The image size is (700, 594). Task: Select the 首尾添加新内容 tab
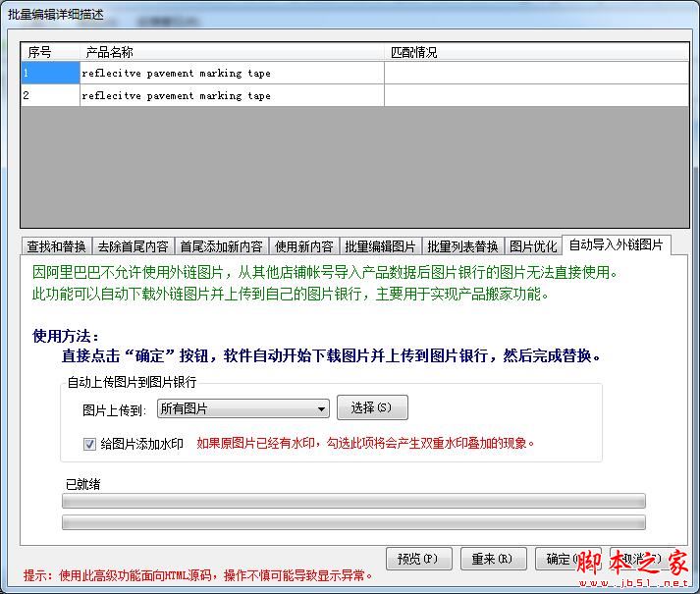tap(222, 246)
